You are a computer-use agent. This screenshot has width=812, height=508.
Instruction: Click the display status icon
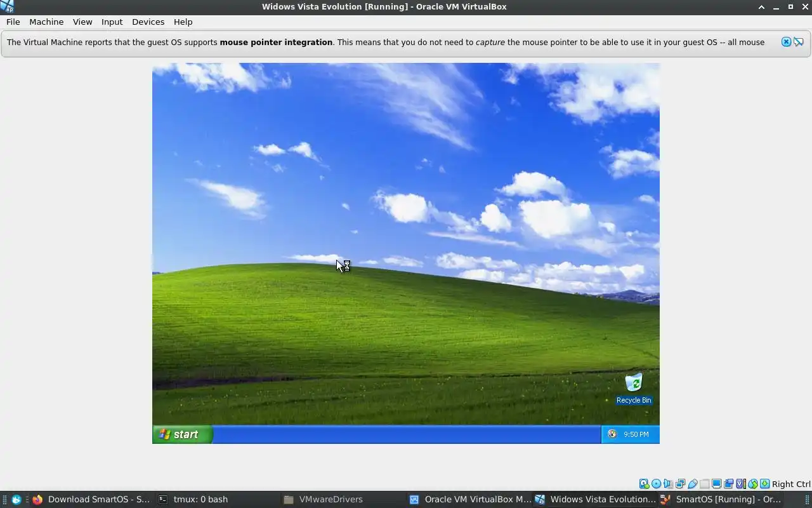716,484
